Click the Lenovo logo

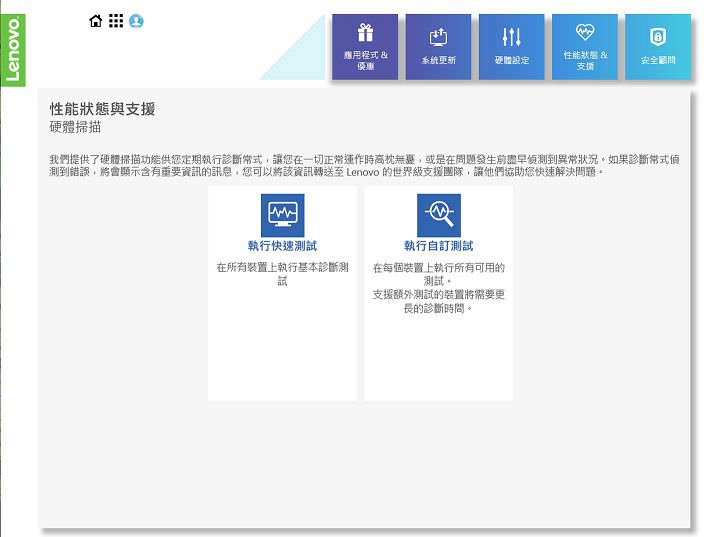tap(13, 50)
